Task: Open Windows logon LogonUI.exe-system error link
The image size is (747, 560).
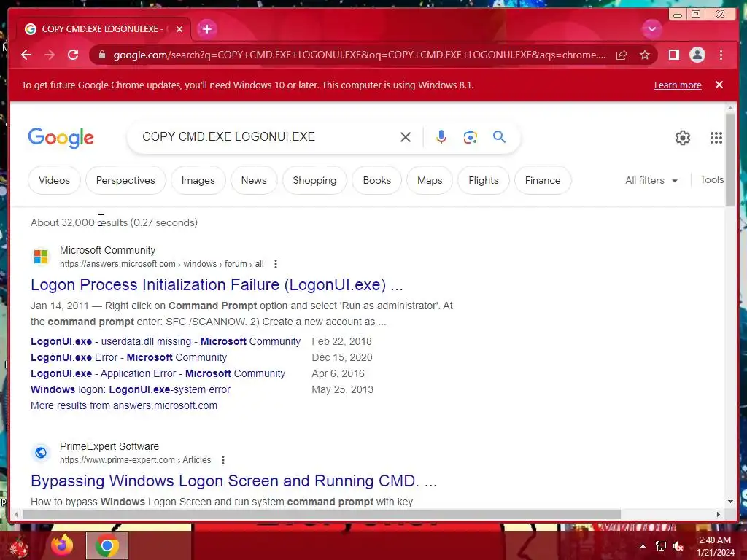Action: tap(131, 389)
